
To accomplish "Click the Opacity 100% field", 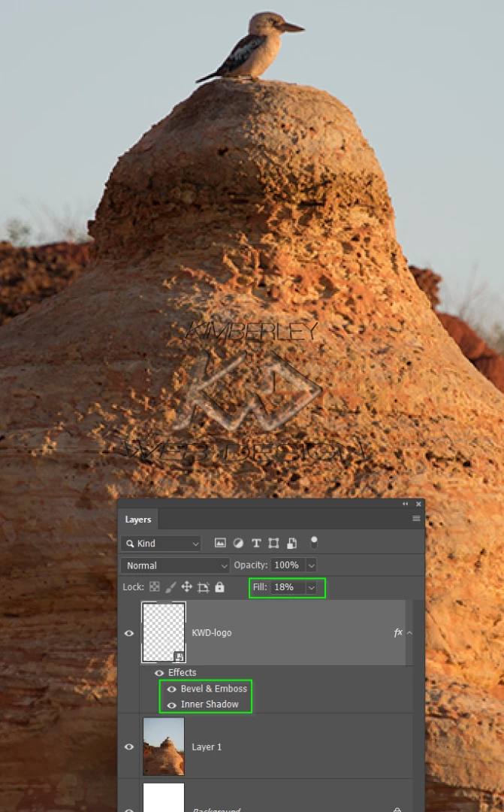I will coord(288,565).
